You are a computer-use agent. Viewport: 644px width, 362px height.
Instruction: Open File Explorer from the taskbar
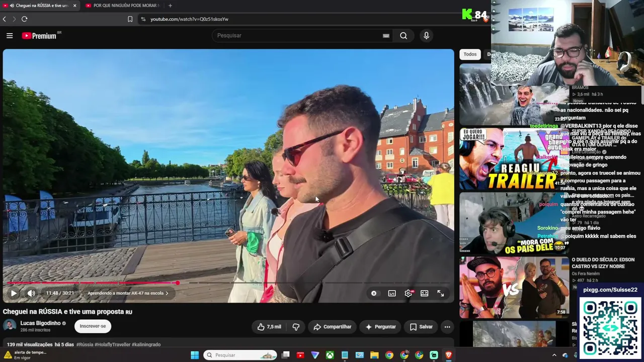click(x=374, y=355)
